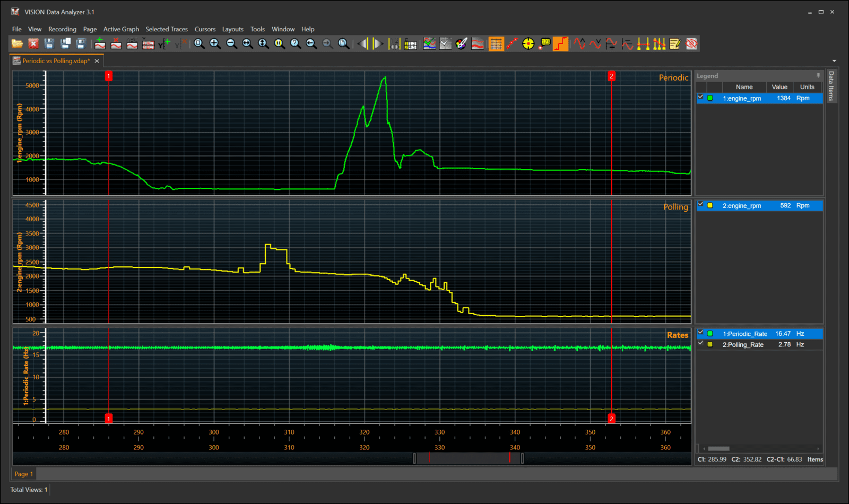
Task: Toggle the orange stair-step trace icon
Action: tap(560, 44)
